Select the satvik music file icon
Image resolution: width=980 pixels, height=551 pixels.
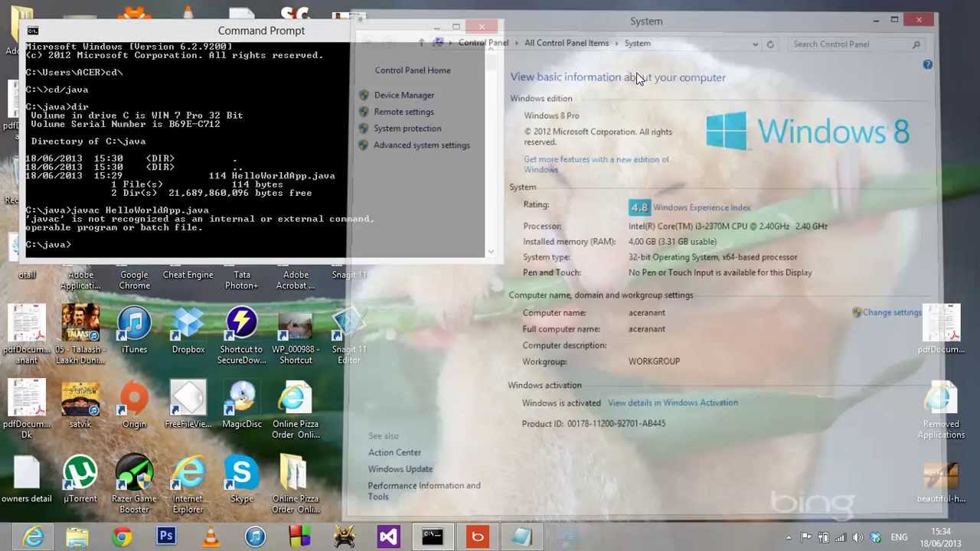(80, 404)
